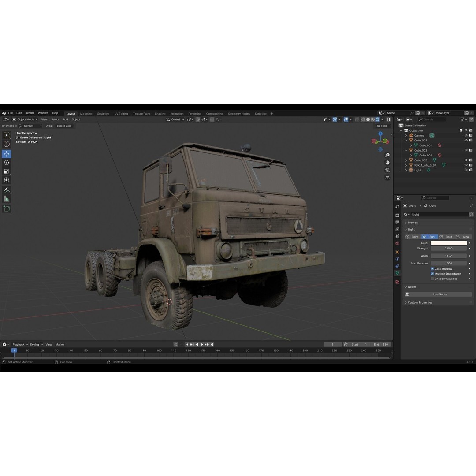The image size is (476, 476).
Task: Expand the Camera item in the outliner
Action: click(406, 135)
